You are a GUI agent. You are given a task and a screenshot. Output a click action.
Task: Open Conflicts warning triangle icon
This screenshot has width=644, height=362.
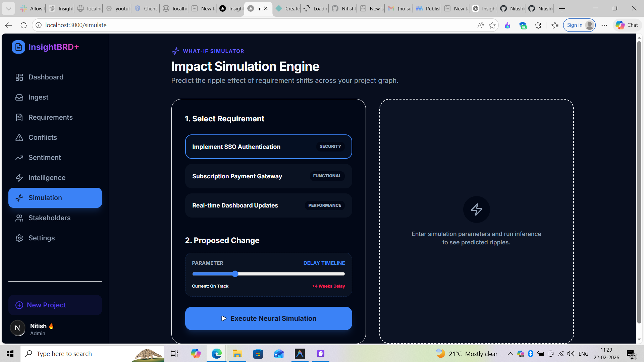pyautogui.click(x=19, y=137)
